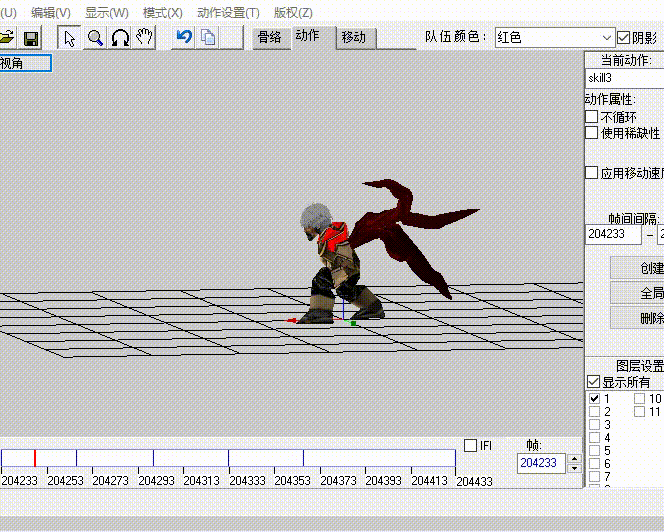Click the red current-frame marker on timeline
Image resolution: width=664 pixels, height=532 pixels.
point(35,458)
